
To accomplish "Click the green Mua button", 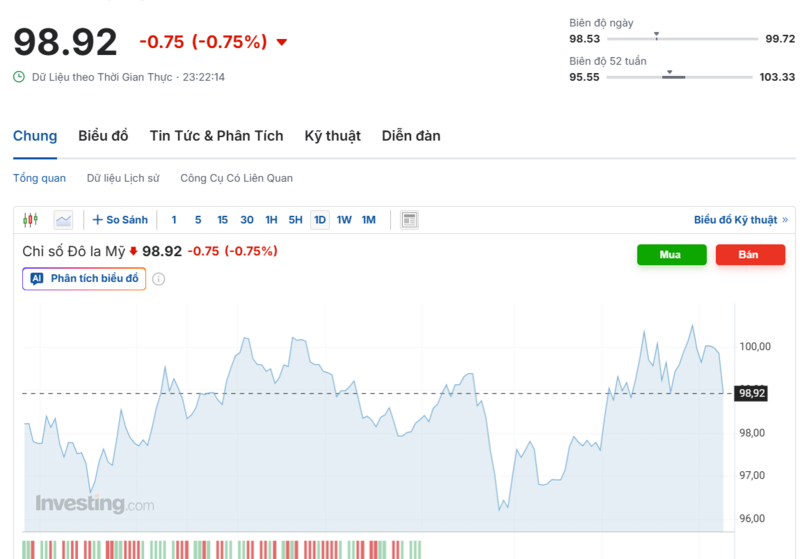I will pos(671,255).
